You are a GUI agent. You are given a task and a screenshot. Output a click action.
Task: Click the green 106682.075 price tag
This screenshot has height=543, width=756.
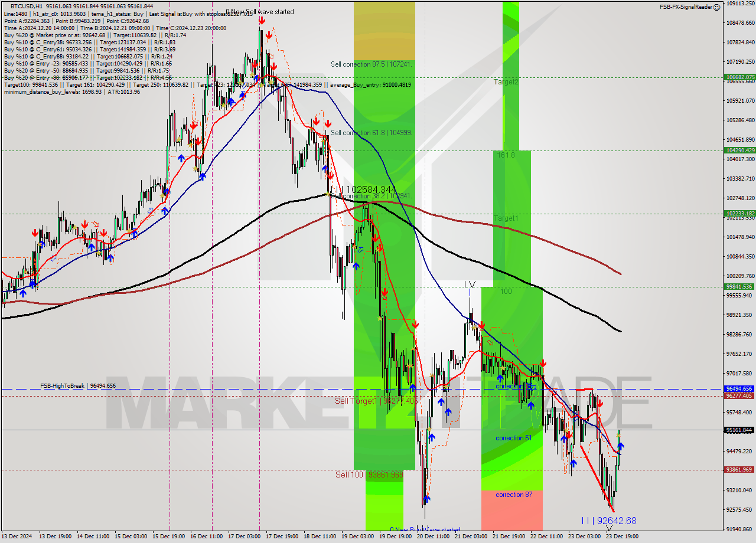[739, 77]
